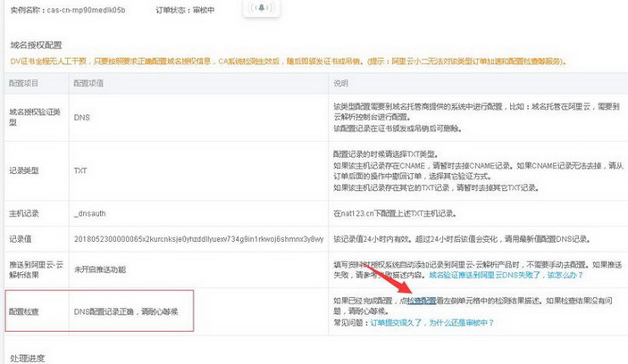Screen dimensions: 628x364
Task: Click the DNS verification type value
Action: coord(81,117)
